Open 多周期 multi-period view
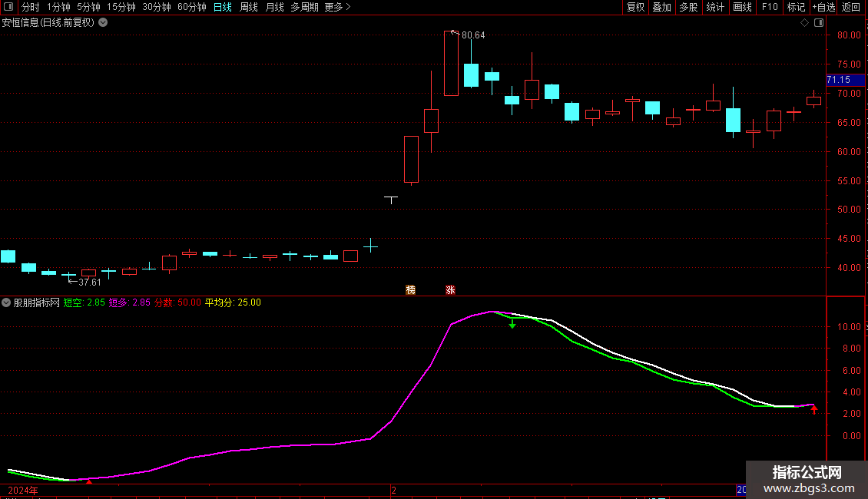Image resolution: width=868 pixels, height=499 pixels. (x=304, y=7)
